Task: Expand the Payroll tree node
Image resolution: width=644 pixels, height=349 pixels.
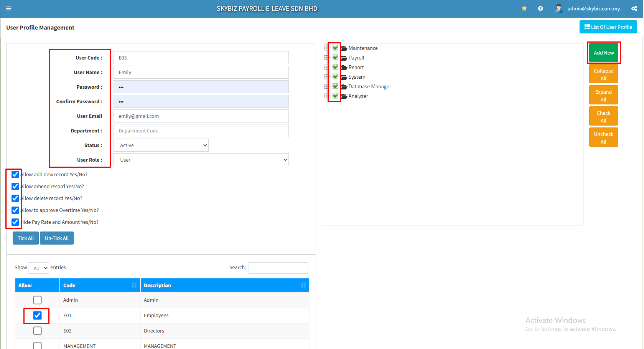Action: click(x=326, y=58)
